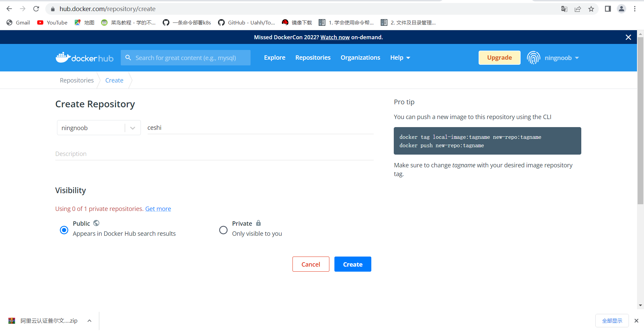Click the zip file icon in downloads bar
Screen dimensions: 644x331
[x=12, y=321]
